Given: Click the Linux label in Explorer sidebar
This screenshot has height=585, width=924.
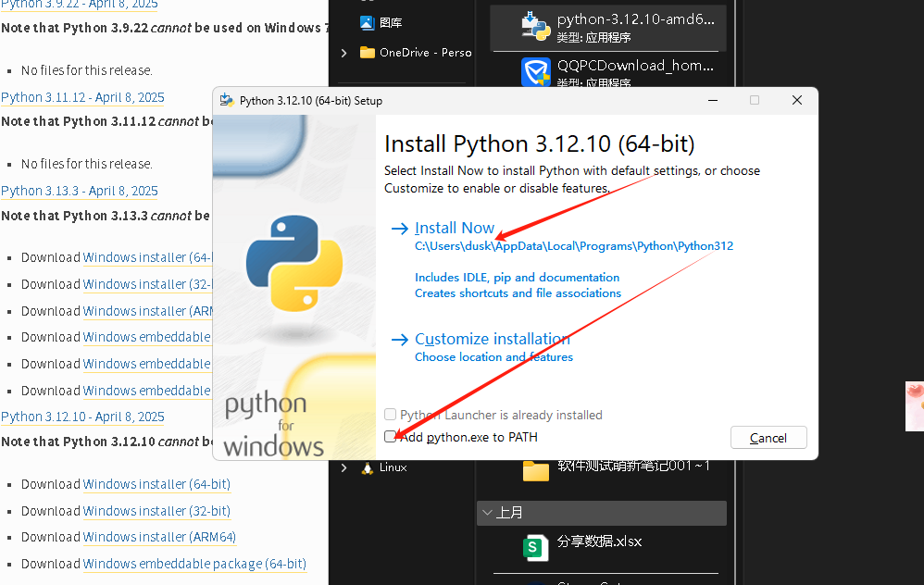Looking at the screenshot, I should [393, 467].
